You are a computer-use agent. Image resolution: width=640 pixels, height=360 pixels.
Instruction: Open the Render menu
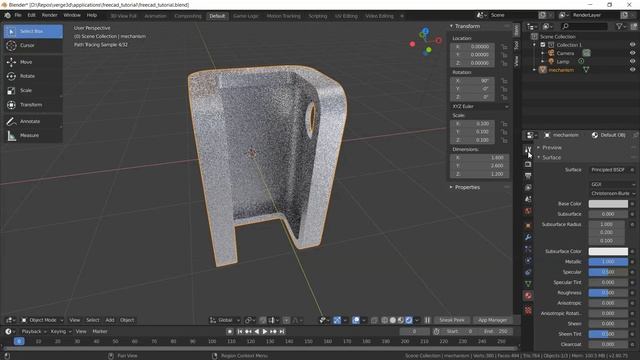pos(50,16)
